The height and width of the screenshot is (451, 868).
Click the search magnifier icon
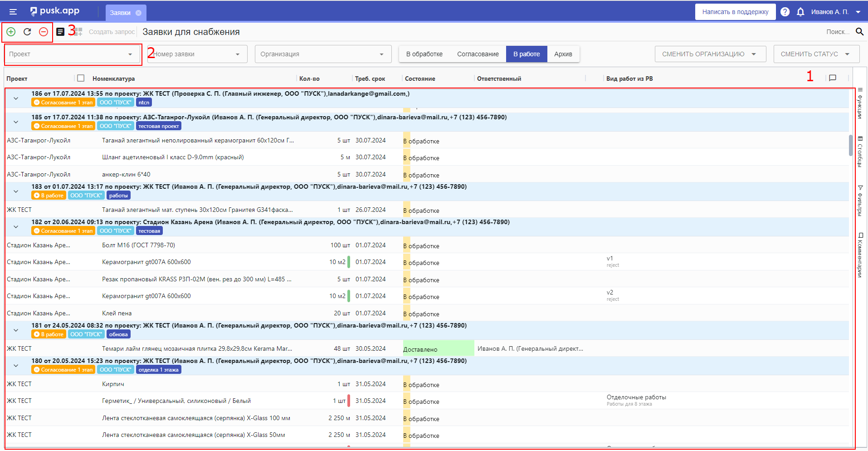click(x=859, y=32)
